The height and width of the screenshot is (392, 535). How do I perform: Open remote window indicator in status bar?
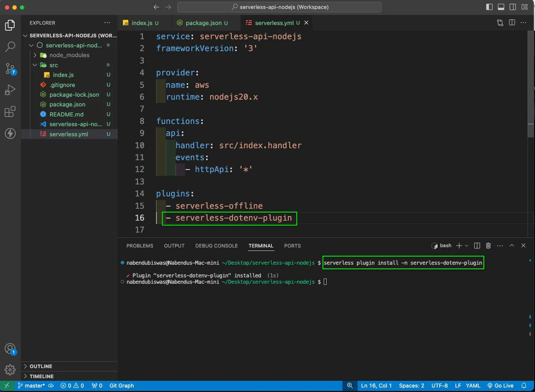[7, 386]
